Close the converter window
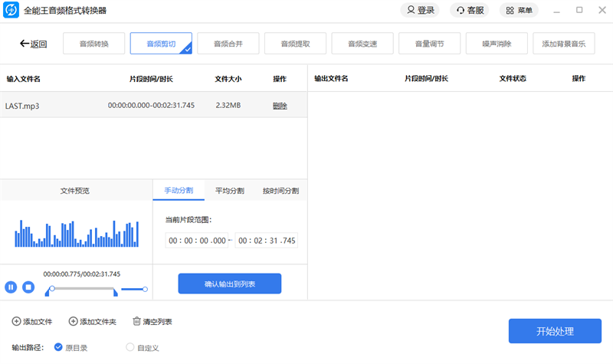The height and width of the screenshot is (364, 613). click(x=602, y=10)
